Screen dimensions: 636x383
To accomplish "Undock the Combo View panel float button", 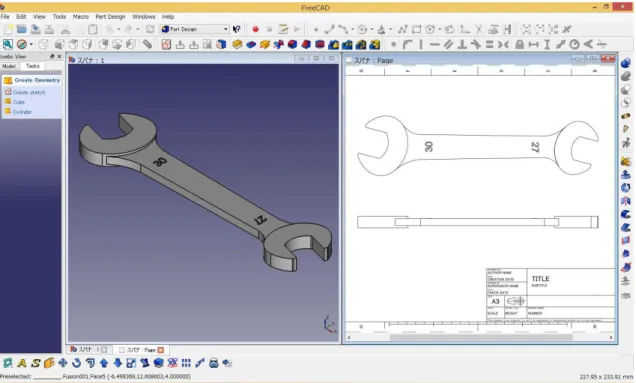I will tap(52, 56).
